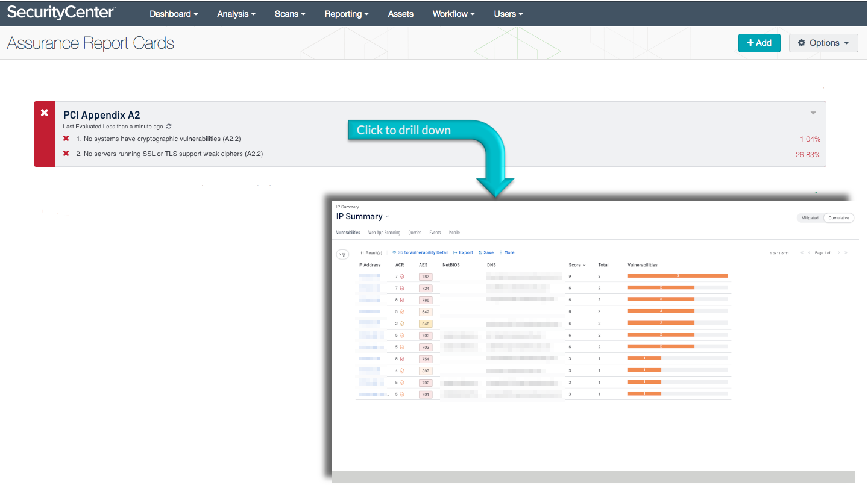Switch to Cumulative view
The width and height of the screenshot is (868, 494).
838,218
